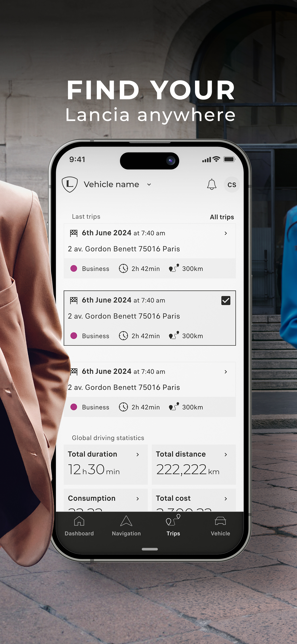
Task: Tap the home indicator bar
Action: pos(150,549)
